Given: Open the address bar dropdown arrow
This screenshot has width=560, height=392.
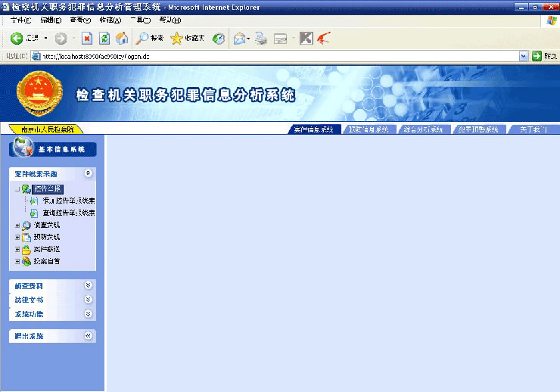Looking at the screenshot, I should coord(523,56).
